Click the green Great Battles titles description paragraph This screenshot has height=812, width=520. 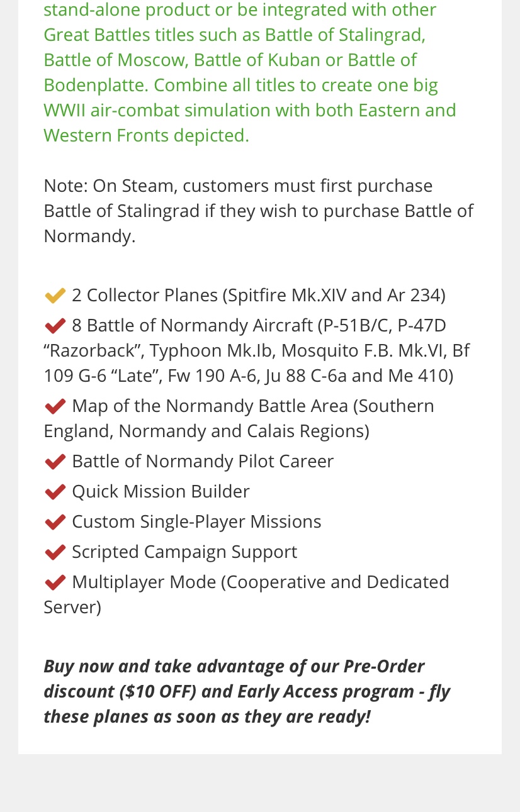pyautogui.click(x=249, y=72)
